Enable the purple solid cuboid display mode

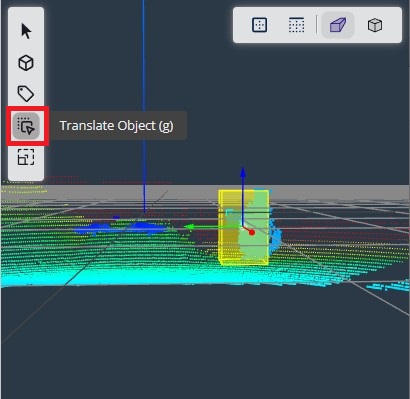[338, 25]
